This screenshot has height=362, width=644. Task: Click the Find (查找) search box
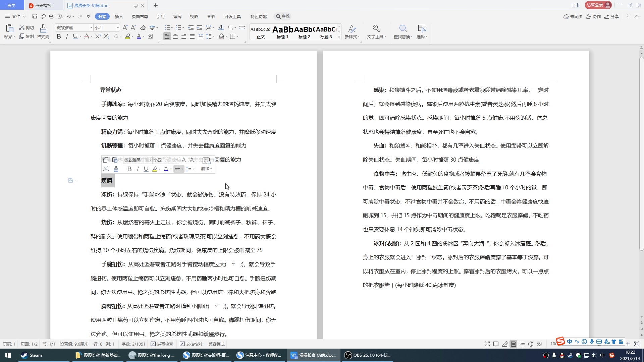(283, 16)
